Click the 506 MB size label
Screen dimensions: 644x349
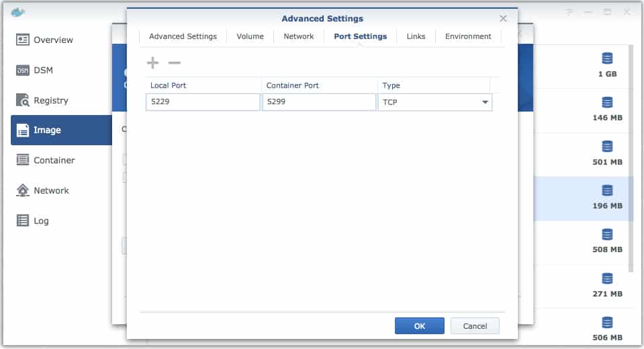(608, 338)
